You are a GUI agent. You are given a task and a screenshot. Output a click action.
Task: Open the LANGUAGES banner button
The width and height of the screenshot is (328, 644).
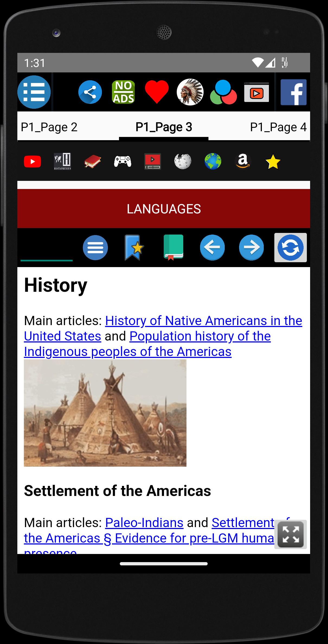[x=164, y=209]
